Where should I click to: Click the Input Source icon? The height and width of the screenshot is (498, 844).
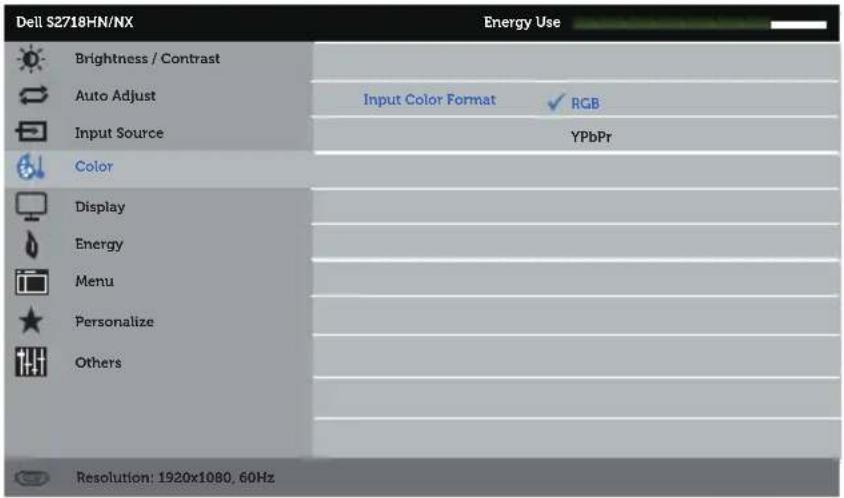[31, 131]
